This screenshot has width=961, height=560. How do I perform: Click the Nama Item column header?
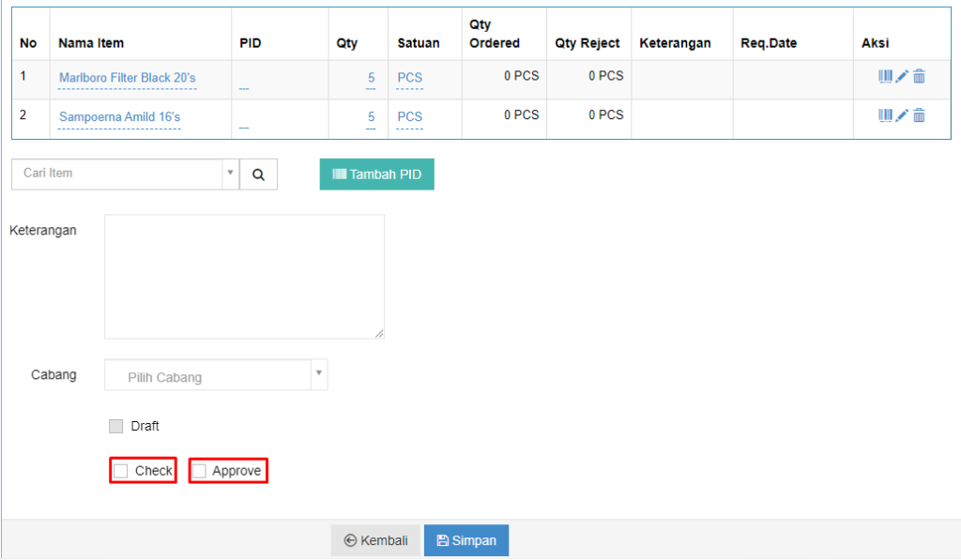91,41
